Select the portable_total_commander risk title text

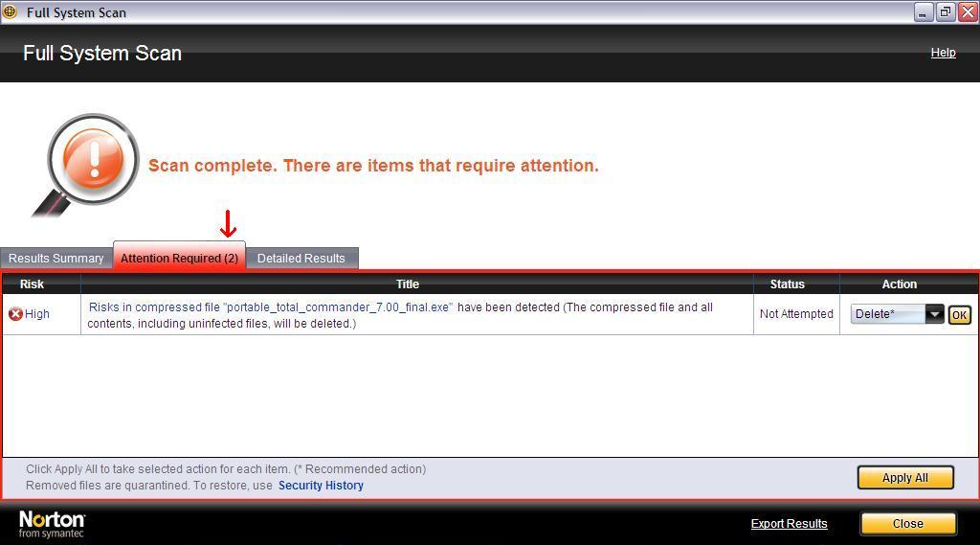(400, 315)
